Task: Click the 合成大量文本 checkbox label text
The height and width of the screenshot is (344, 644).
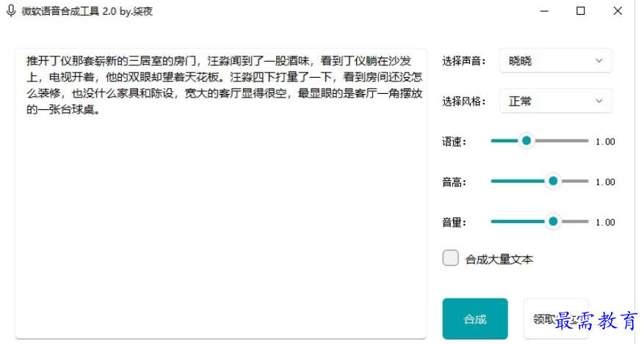Action: point(499,259)
